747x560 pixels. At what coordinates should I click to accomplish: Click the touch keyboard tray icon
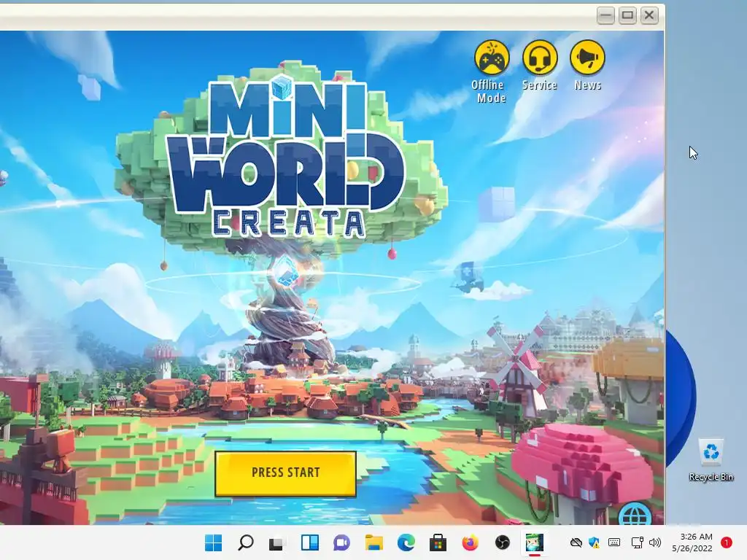[x=614, y=542]
